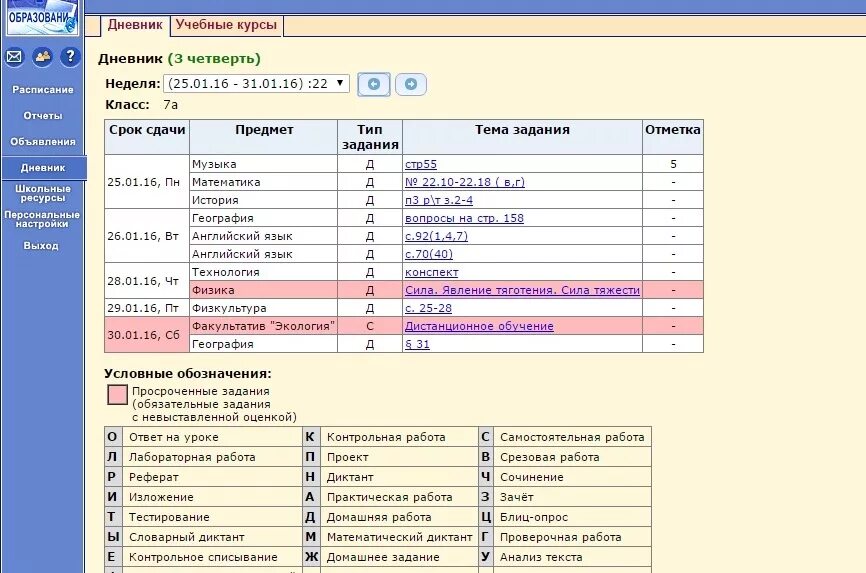
Task: Open the Дистанционное обучение link
Action: [x=479, y=326]
